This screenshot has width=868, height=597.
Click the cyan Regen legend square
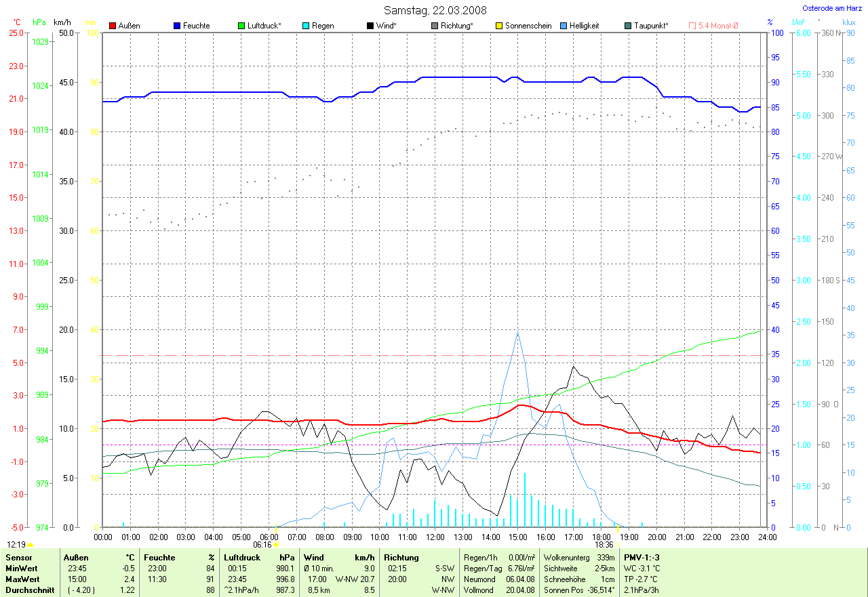[x=306, y=26]
